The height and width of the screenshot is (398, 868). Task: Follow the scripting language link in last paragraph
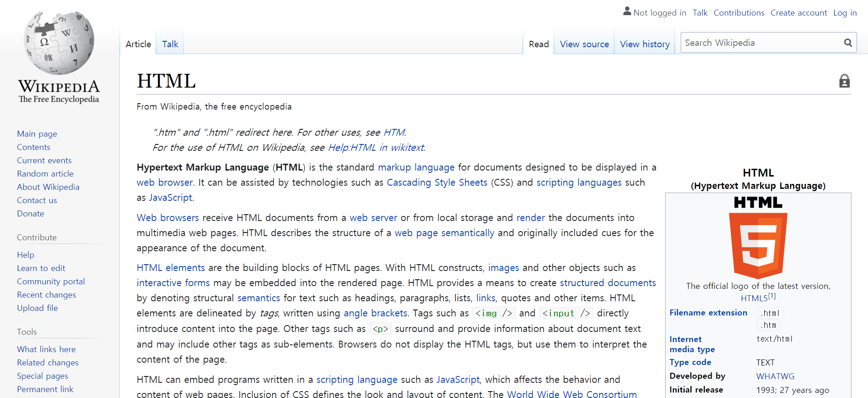click(357, 380)
